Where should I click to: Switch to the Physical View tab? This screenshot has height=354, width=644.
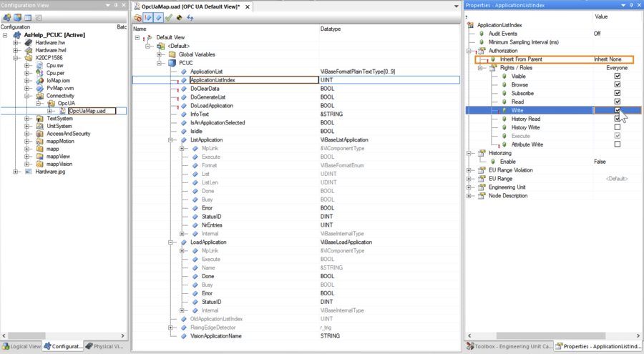[104, 346]
